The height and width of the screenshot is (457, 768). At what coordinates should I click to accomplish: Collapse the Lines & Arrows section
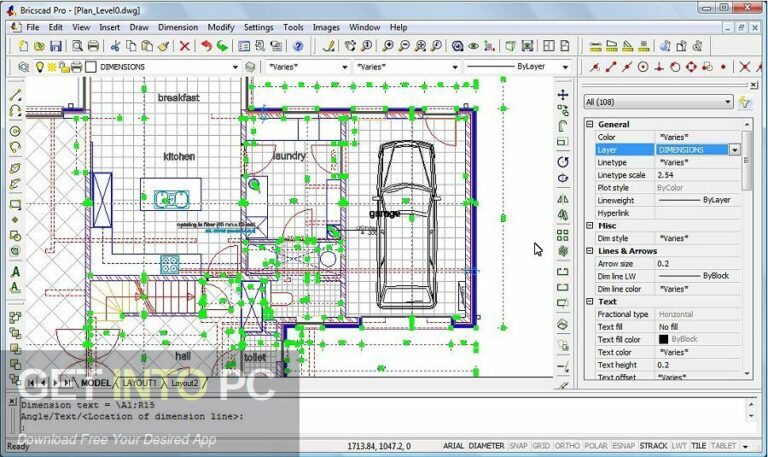pos(590,251)
